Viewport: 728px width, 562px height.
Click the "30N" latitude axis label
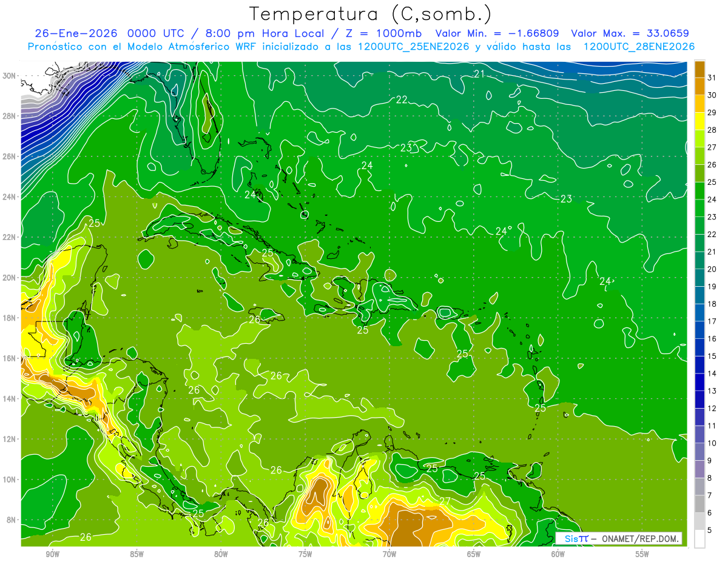[x=9, y=76]
